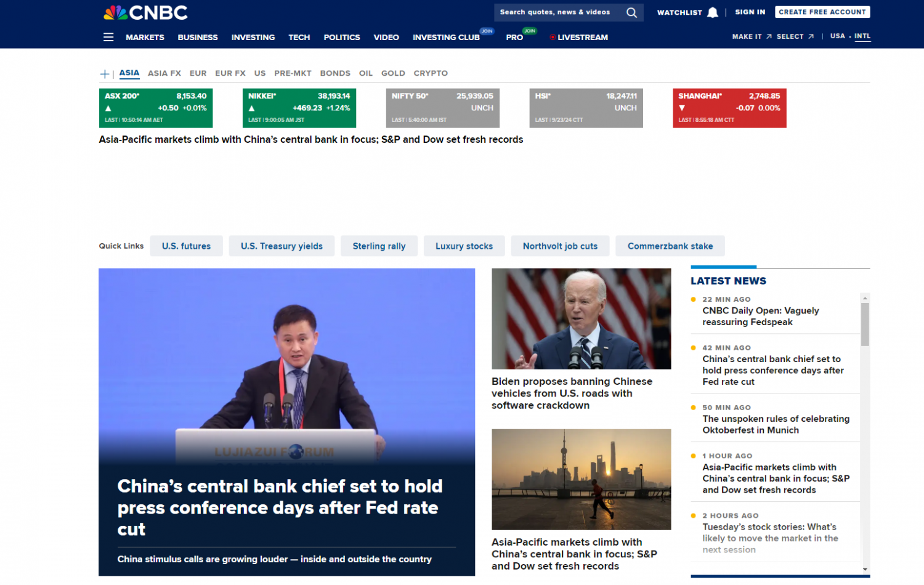Select the GOLD tab
This screenshot has width=924, height=585.
coord(393,73)
